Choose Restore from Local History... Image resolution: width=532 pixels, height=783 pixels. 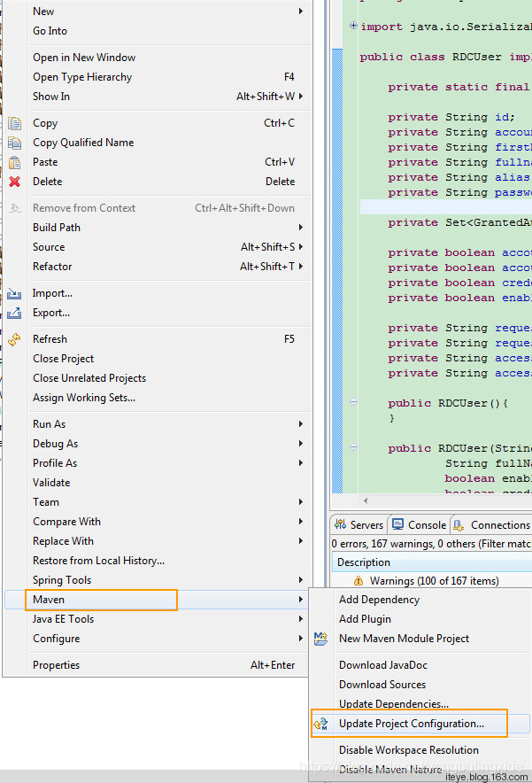click(158, 561)
